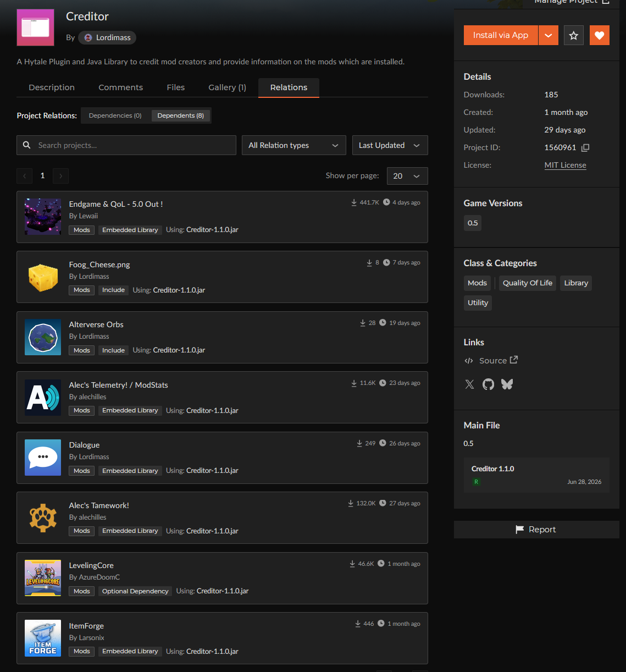The height and width of the screenshot is (672, 626).
Task: Click the Report flag icon
Action: (x=519, y=530)
